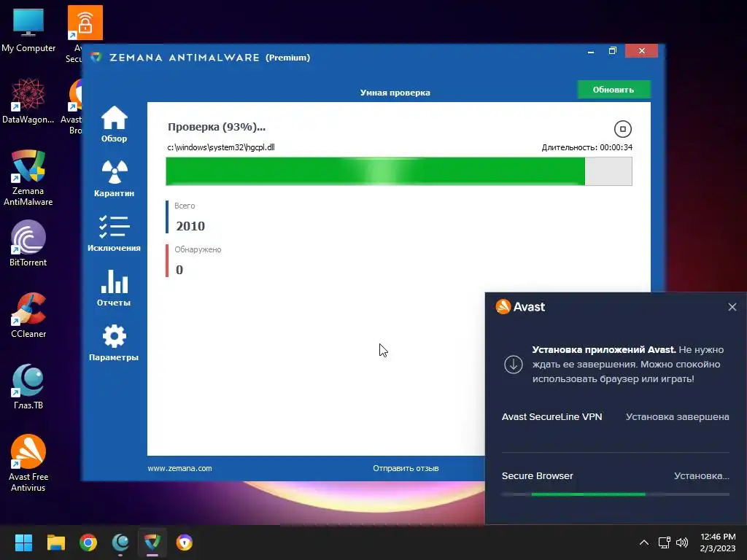This screenshot has width=747, height=560.
Task: Click the Secure Browser label in Avast popup
Action: click(x=537, y=475)
